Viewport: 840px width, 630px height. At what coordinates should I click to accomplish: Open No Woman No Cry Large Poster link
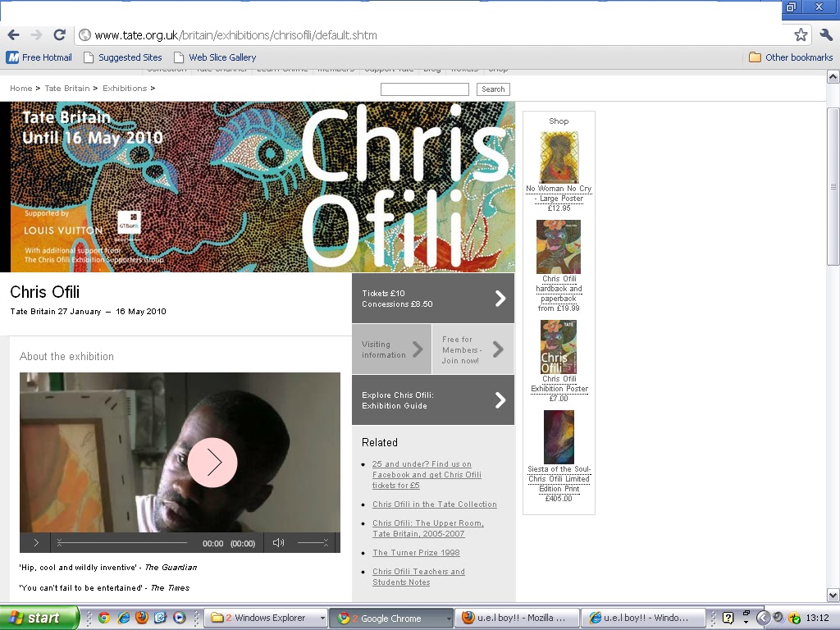click(559, 194)
